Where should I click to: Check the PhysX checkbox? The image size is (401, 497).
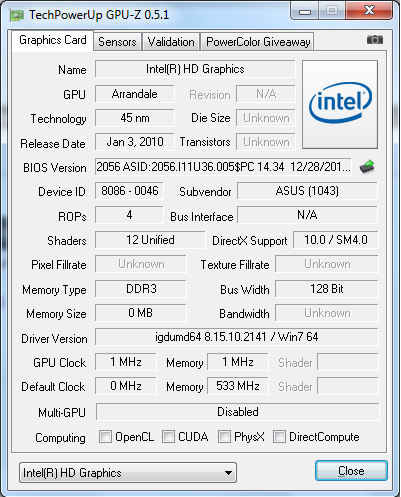coord(224,436)
